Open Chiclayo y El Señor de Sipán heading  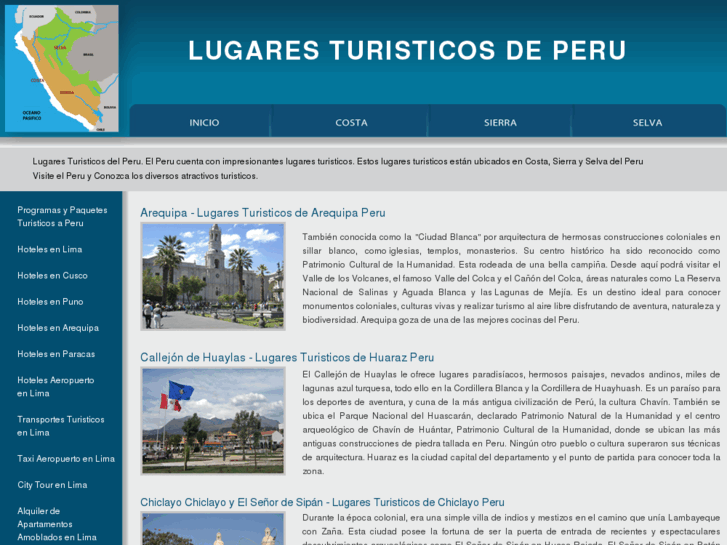coord(322,502)
